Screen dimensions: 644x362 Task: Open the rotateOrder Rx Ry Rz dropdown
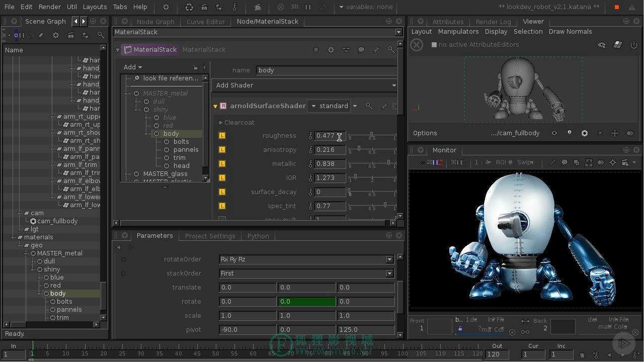point(306,259)
